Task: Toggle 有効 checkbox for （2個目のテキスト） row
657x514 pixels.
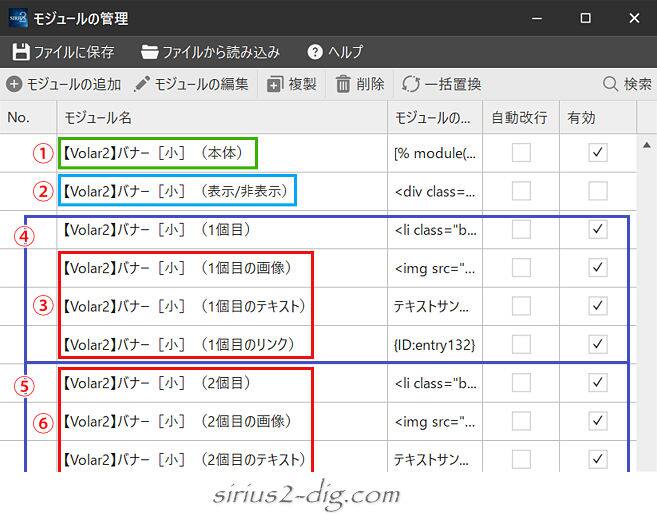Action: point(598,459)
